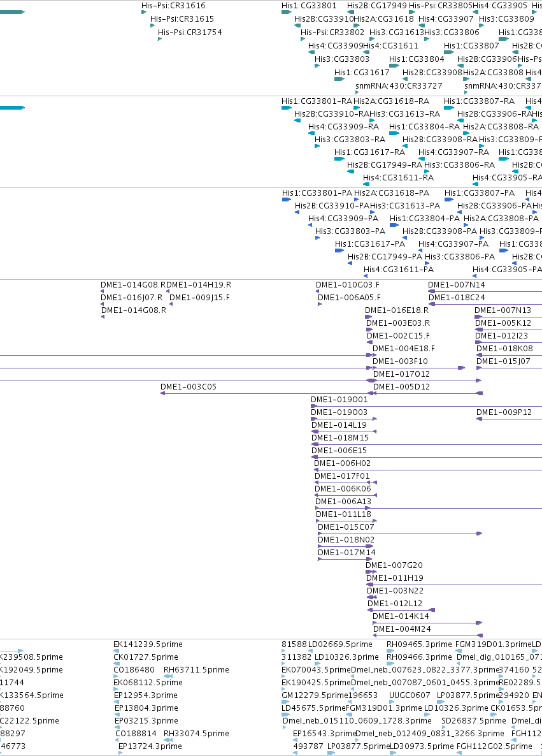Click the DME1-017F01 BAC label
Viewport: 542px width, 756px height.
tap(343, 476)
